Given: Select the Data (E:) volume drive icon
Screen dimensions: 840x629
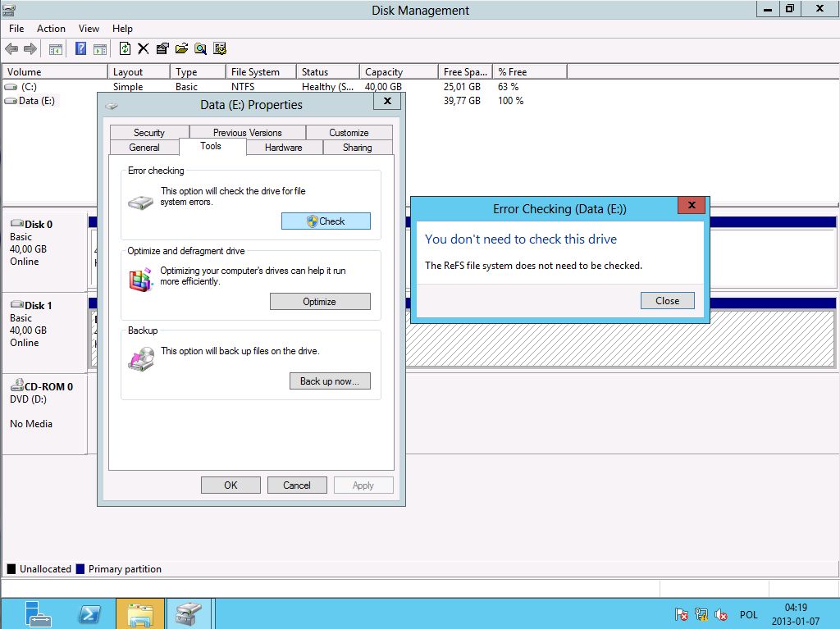Looking at the screenshot, I should coord(11,101).
